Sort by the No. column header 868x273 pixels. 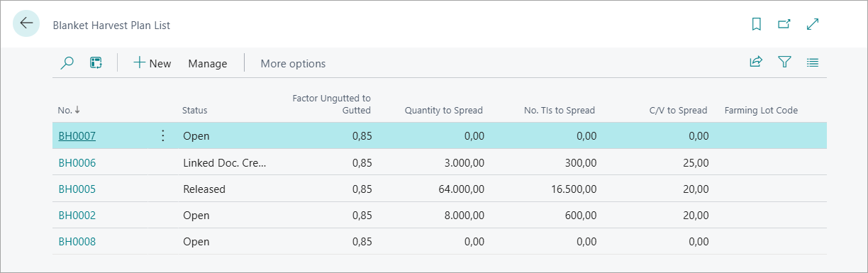(69, 110)
